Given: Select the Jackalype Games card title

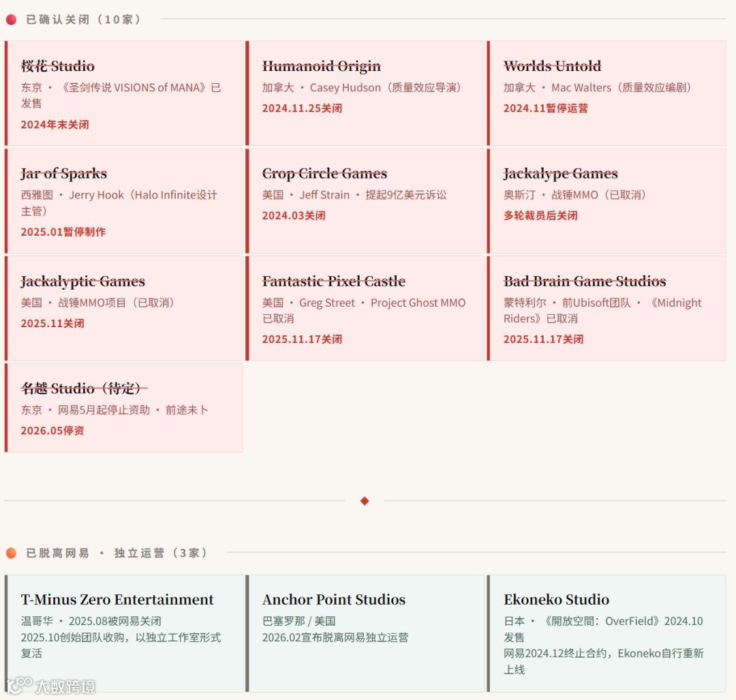Looking at the screenshot, I should click(561, 174).
